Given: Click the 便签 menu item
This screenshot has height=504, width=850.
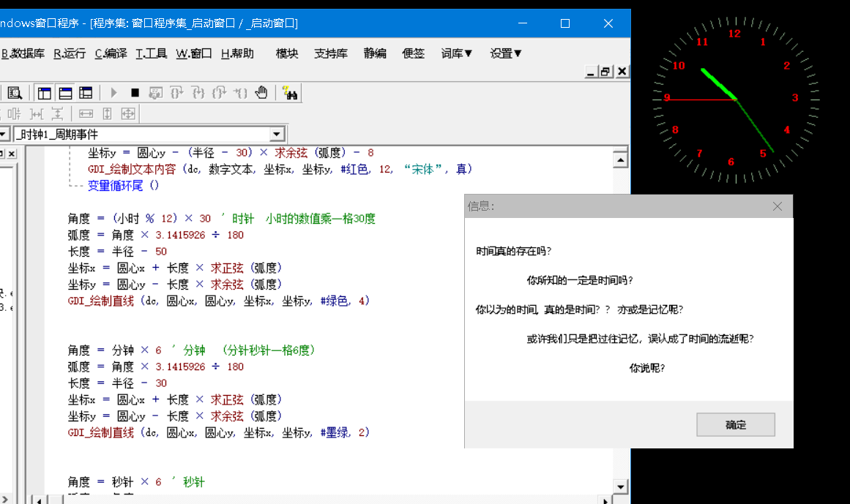Looking at the screenshot, I should point(413,53).
